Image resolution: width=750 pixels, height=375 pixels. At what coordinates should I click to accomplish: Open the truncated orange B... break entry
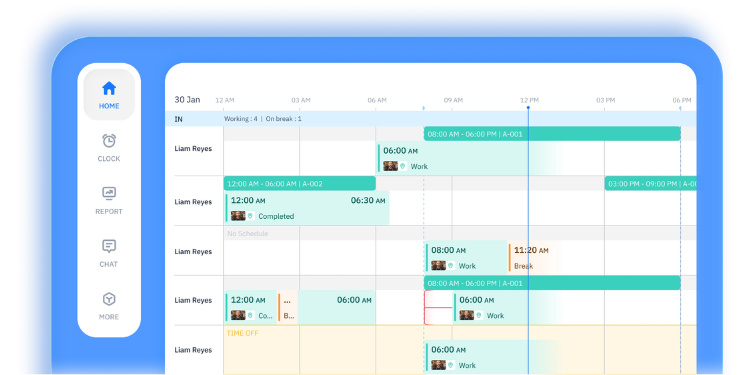(x=288, y=307)
